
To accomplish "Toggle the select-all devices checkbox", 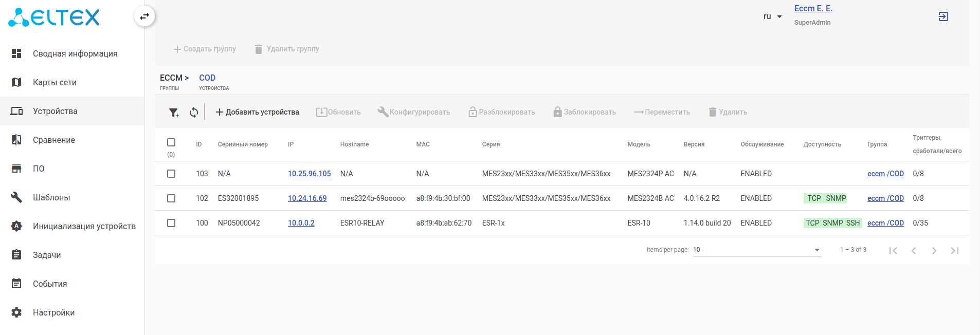I will coord(171,142).
